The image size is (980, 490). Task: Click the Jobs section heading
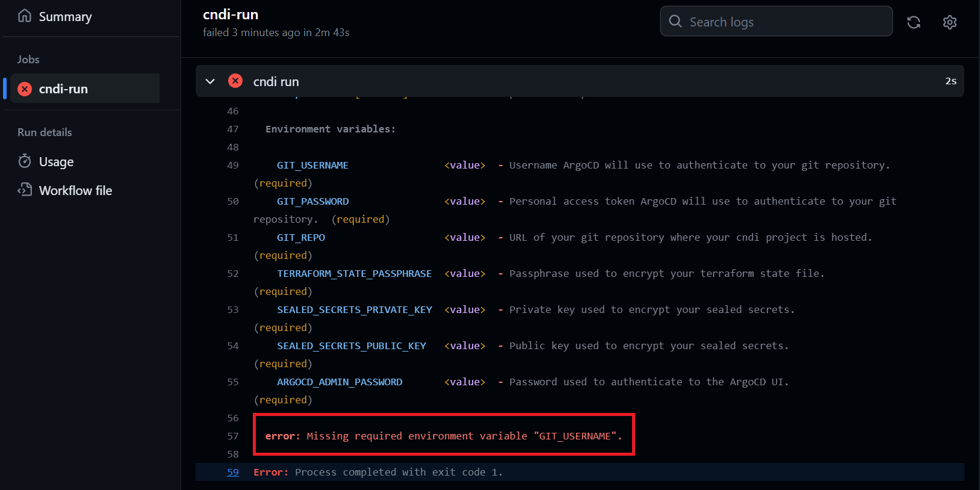point(28,60)
